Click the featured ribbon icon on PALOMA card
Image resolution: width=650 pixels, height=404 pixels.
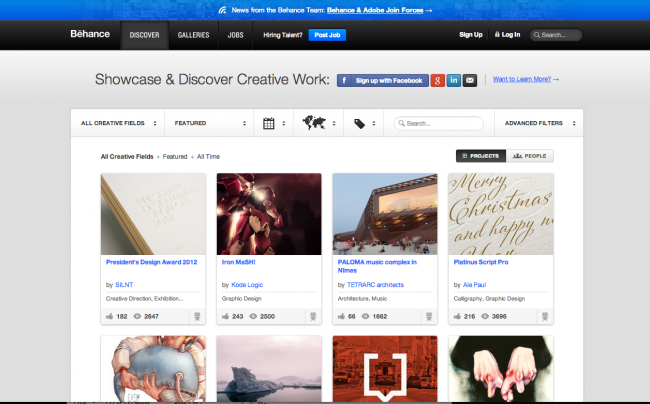point(429,317)
